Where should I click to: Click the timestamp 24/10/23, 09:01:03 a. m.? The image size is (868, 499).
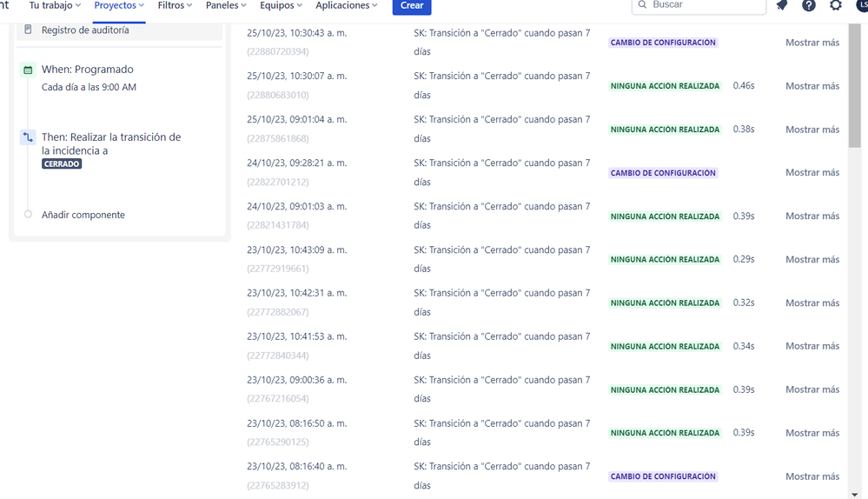(x=296, y=206)
